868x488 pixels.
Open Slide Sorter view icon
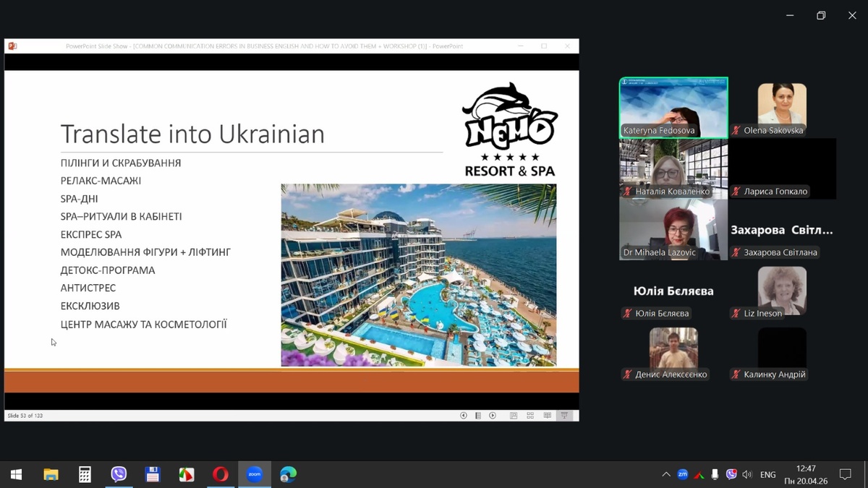click(530, 416)
